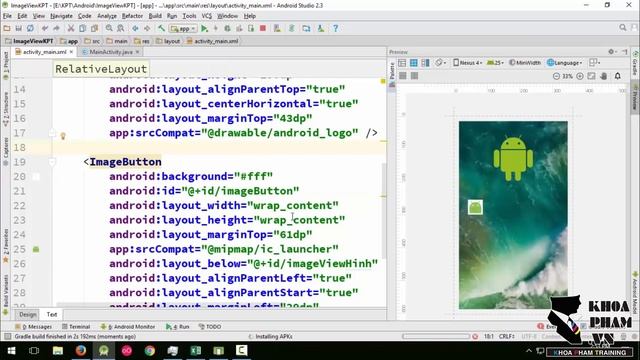The height and width of the screenshot is (360, 640).
Task: Click the layout breadcrumb folder
Action: tap(168, 41)
